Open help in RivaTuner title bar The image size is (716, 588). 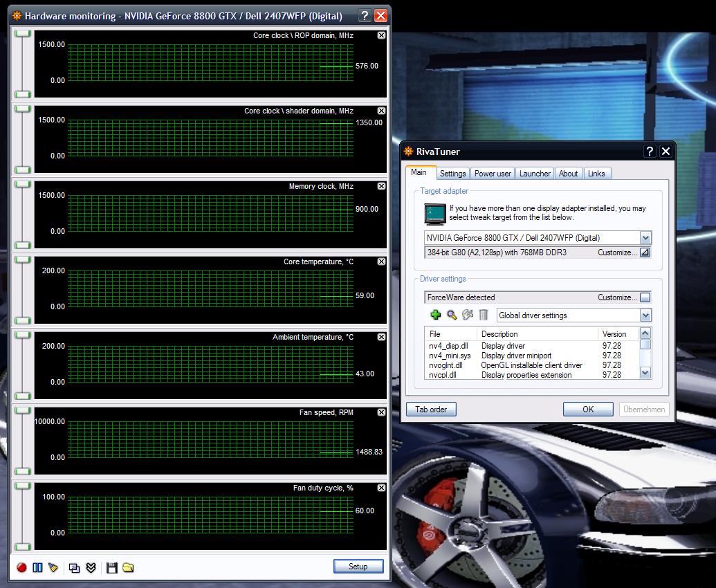pos(650,151)
